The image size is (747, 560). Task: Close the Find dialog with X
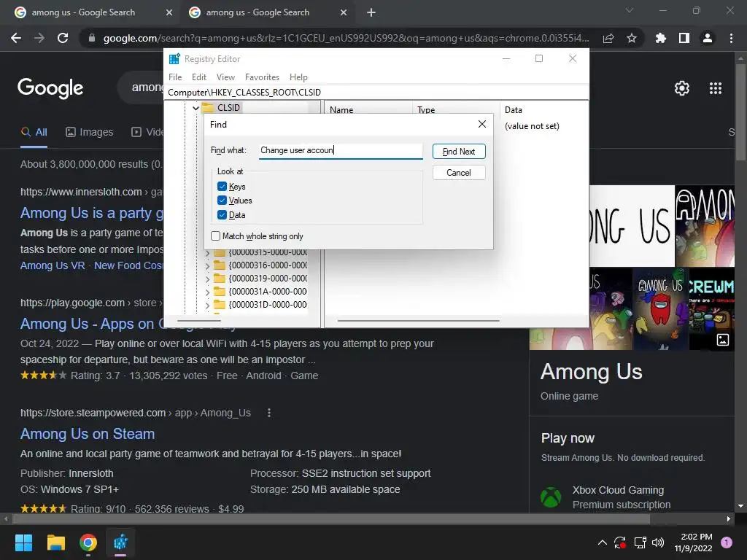click(482, 124)
